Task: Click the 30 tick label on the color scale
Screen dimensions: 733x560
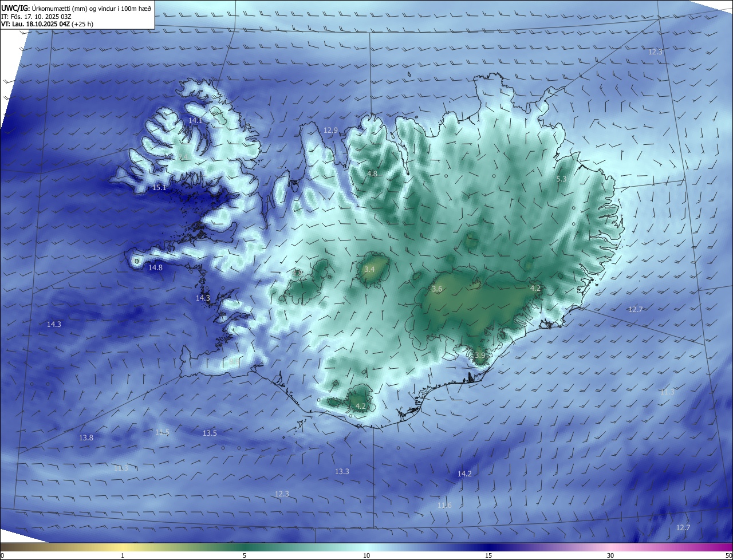Action: [610, 556]
